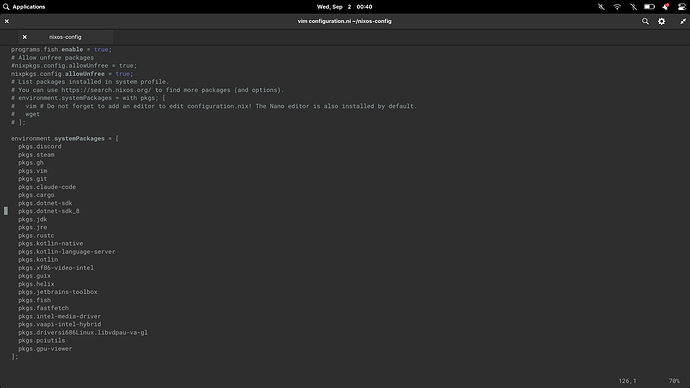Click the pkgs.pciutils entry
Viewport: 690px width, 388px height.
[x=41, y=341]
